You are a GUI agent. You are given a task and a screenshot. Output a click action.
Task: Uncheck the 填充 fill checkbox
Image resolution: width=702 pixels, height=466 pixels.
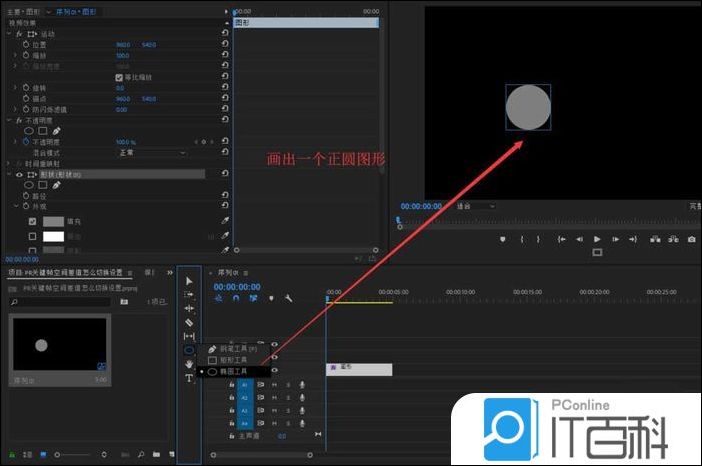click(33, 221)
